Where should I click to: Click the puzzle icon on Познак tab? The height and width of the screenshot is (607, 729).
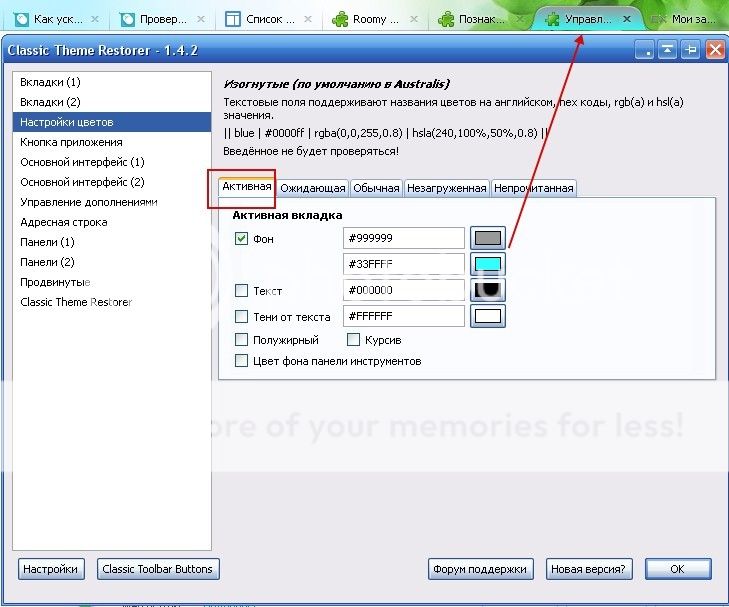click(446, 19)
